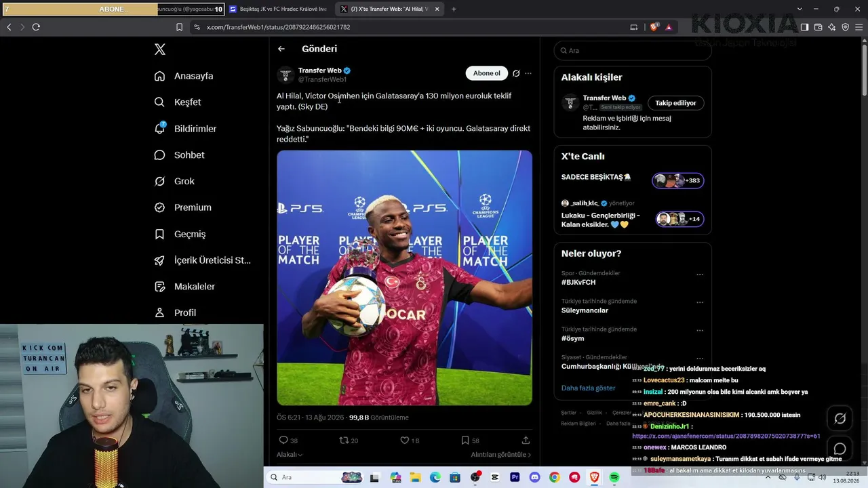The width and height of the screenshot is (868, 488).
Task: Open the Lukaku - Gençlerbirliği live space
Action: click(633, 216)
